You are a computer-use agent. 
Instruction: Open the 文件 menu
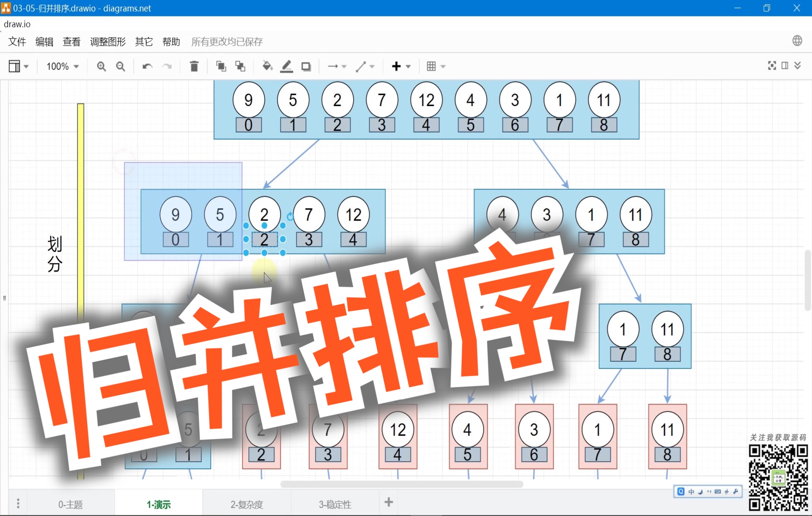17,41
